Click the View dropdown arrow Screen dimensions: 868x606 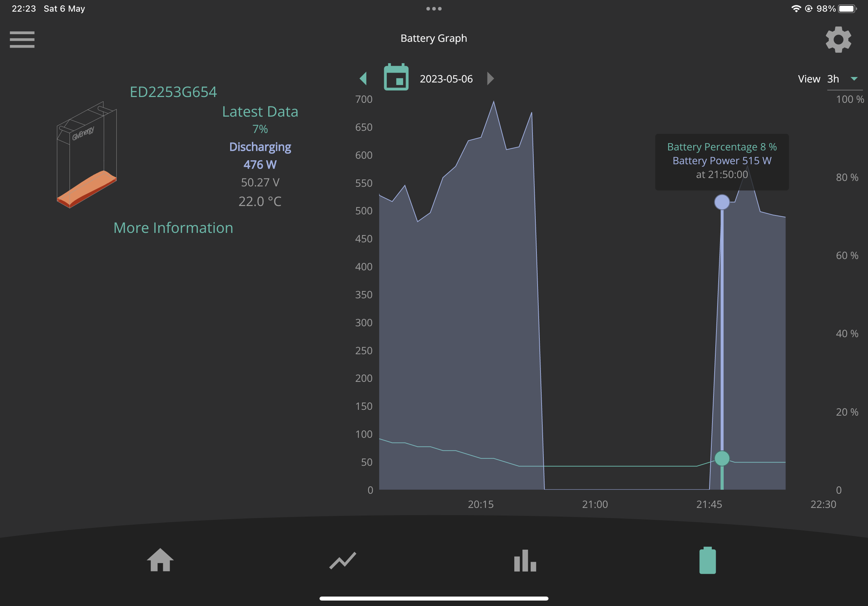click(x=853, y=79)
